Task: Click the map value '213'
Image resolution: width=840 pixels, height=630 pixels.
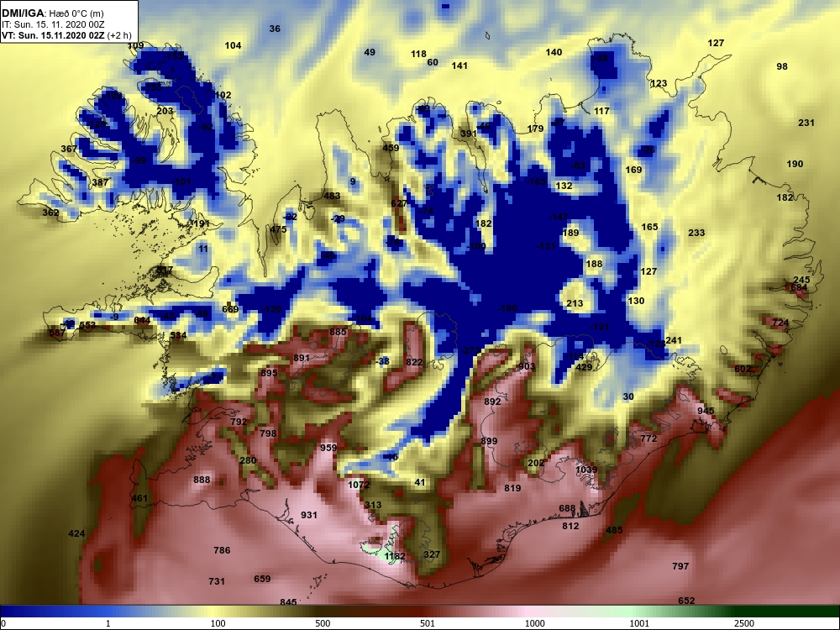Action: point(575,303)
